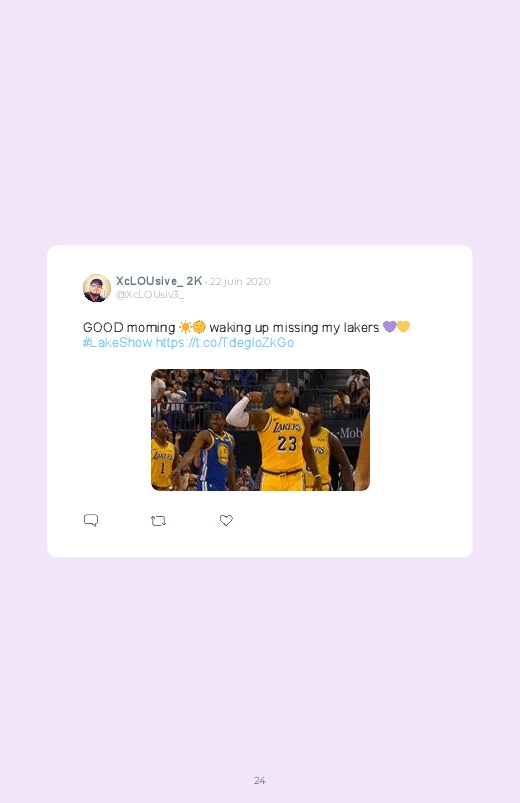The image size is (520, 803).
Task: Click the yellow heart emoji
Action: coord(403,326)
